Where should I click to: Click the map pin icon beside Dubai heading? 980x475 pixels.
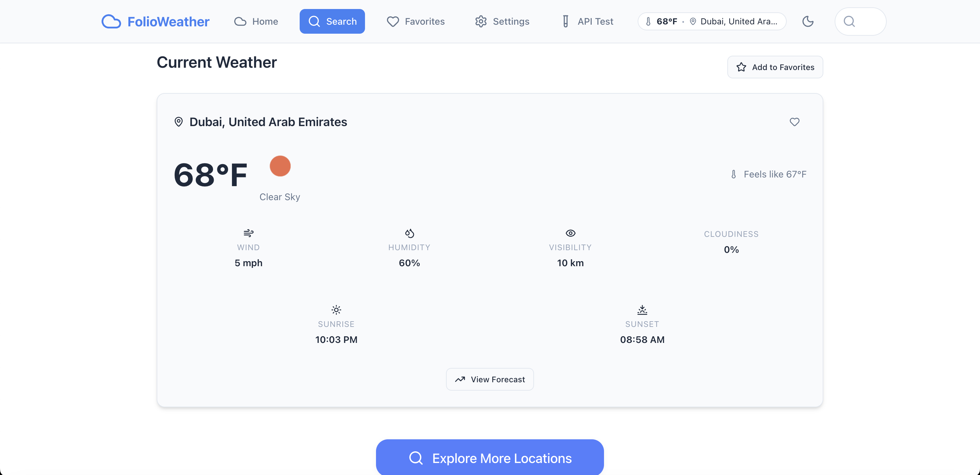click(178, 122)
